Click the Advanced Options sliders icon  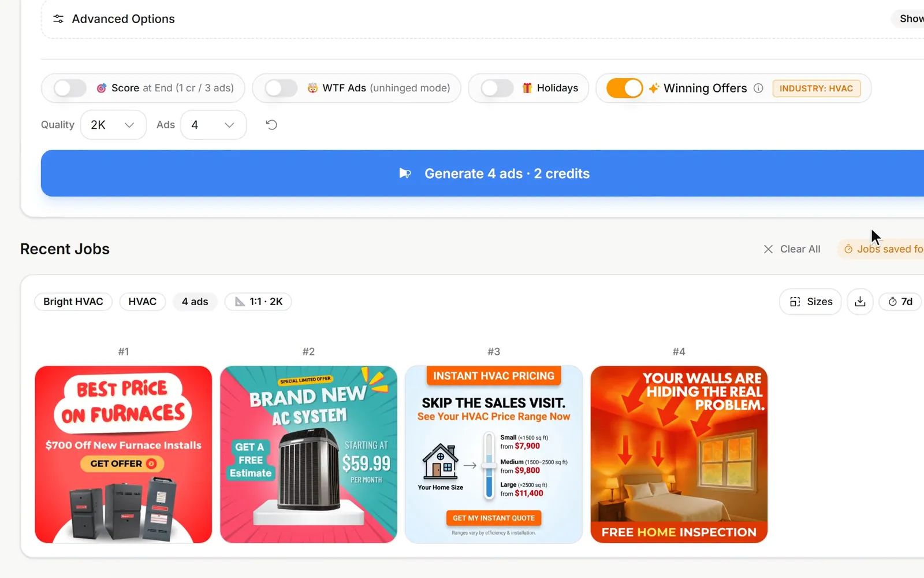[x=58, y=19]
